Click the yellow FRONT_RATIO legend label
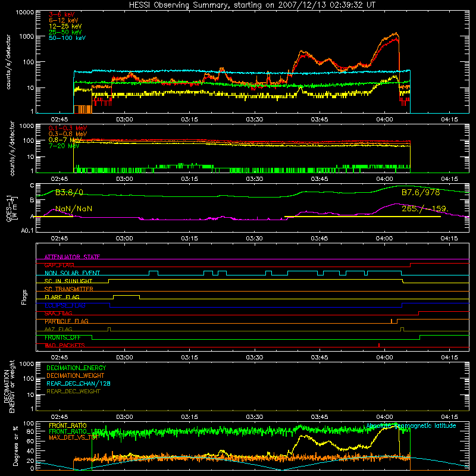 tap(68, 425)
